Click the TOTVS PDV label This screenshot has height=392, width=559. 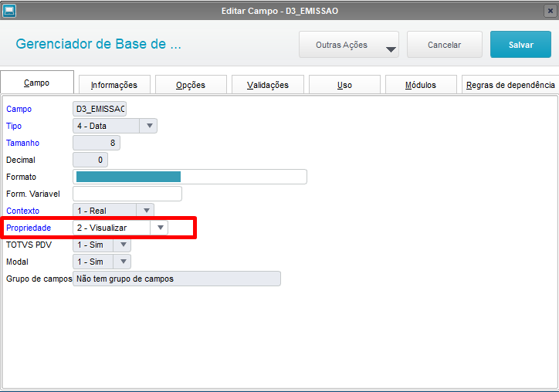pos(29,245)
